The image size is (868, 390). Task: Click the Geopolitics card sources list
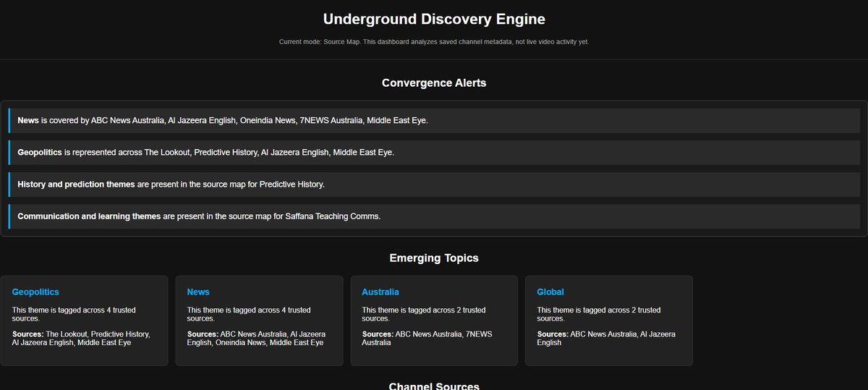point(81,339)
